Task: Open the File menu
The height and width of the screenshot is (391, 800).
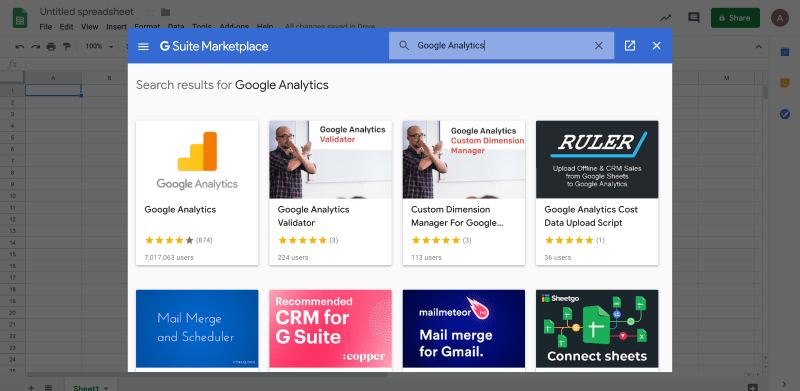Action: pos(45,27)
